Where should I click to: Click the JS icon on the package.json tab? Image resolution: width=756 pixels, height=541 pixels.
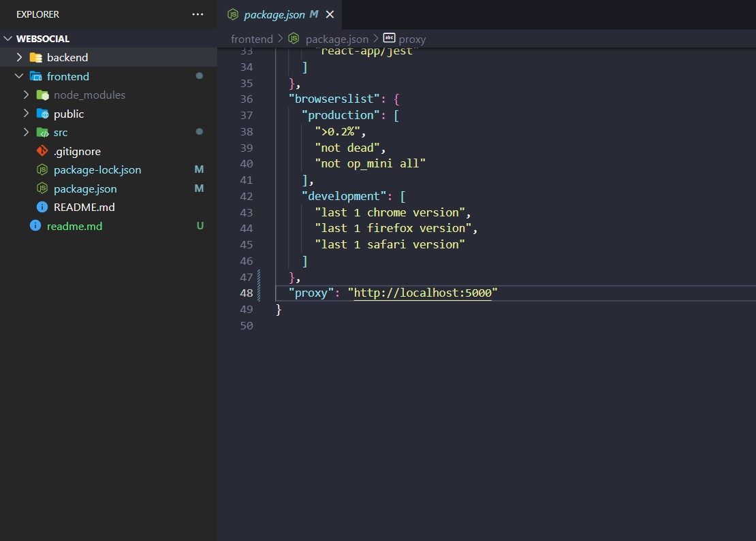pos(232,14)
